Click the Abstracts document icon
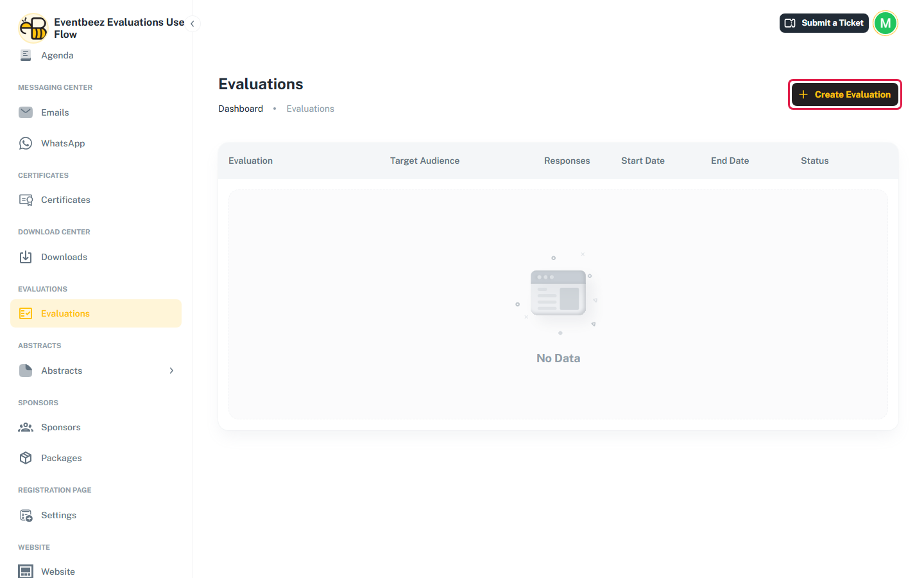The width and height of the screenshot is (924, 578). click(26, 371)
